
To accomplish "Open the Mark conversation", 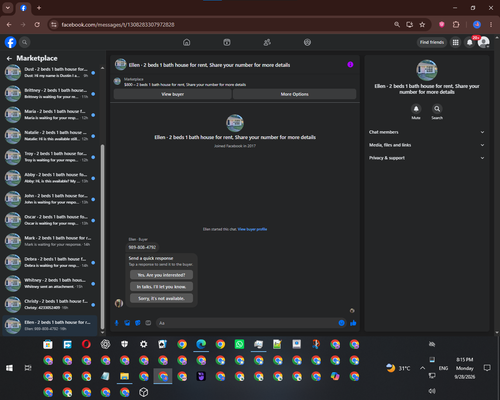I will point(50,241).
